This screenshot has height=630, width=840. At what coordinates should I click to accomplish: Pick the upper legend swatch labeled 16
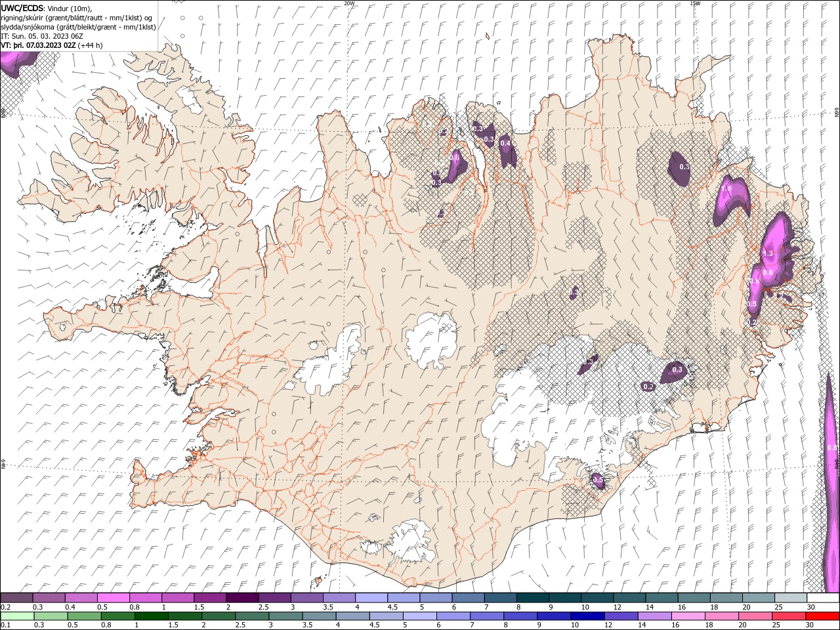tap(694, 598)
